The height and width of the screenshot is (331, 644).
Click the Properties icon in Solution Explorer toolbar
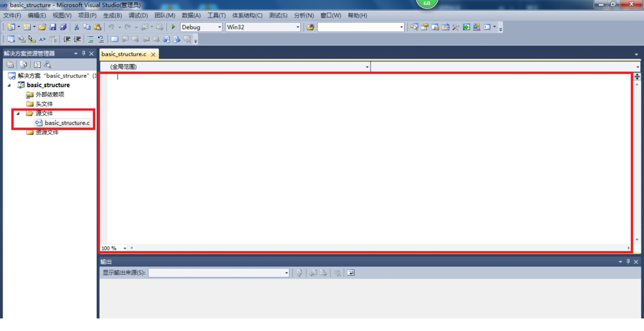click(10, 65)
